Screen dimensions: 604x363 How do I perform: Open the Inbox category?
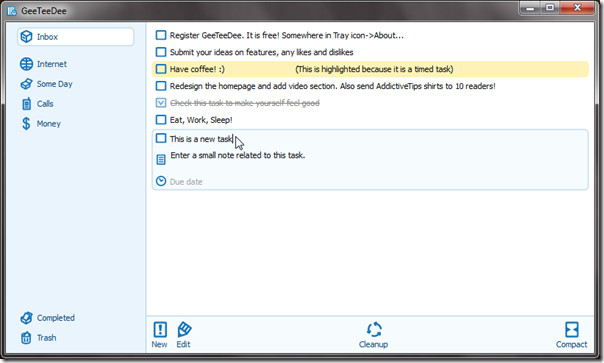pos(76,37)
